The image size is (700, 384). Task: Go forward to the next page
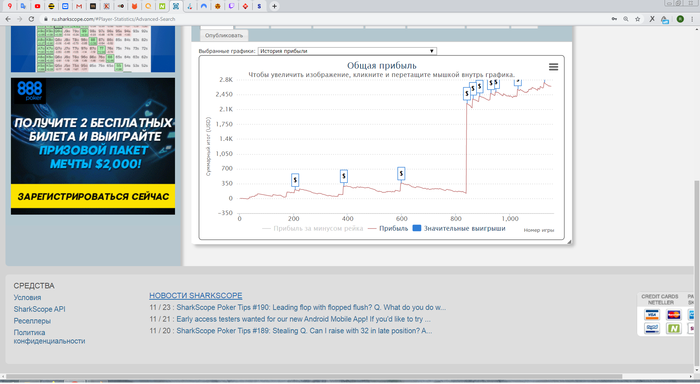click(20, 19)
